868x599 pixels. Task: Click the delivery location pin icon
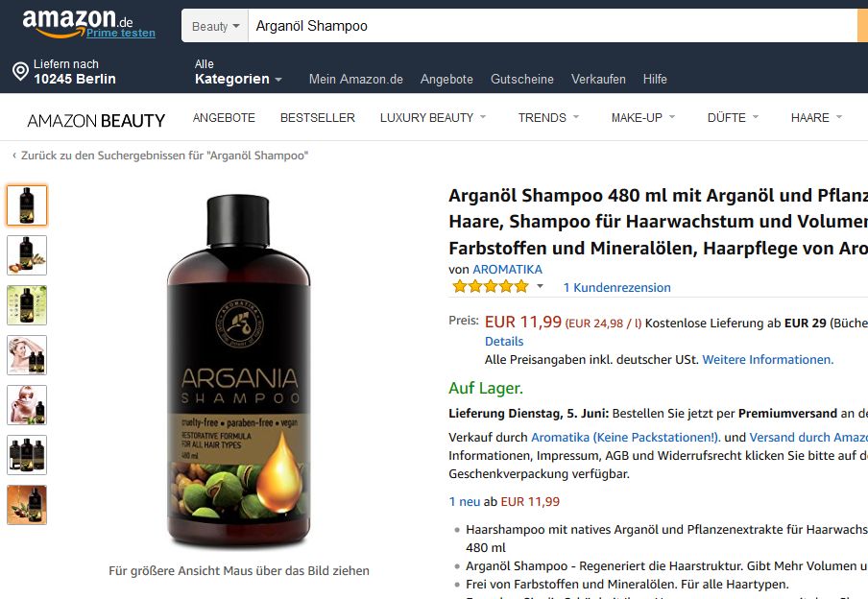20,71
